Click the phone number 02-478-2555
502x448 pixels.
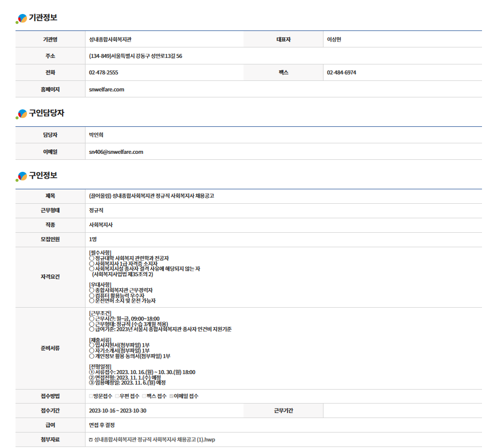103,73
